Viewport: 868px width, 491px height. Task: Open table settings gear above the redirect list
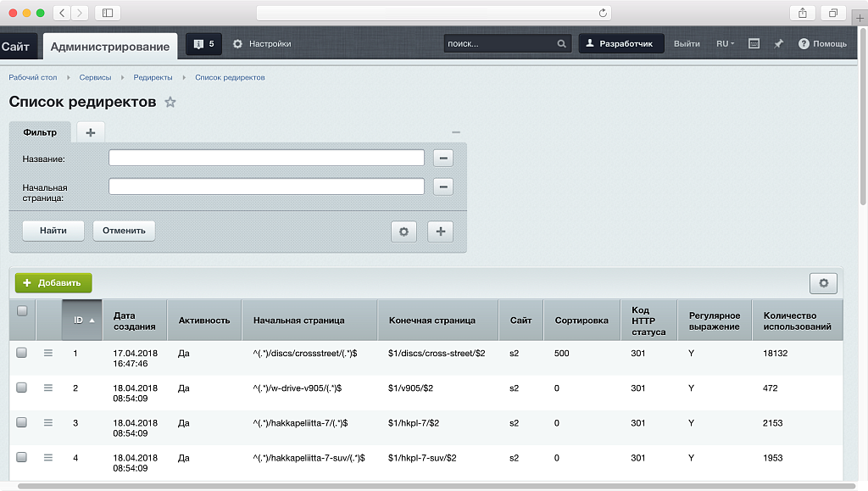tap(823, 282)
